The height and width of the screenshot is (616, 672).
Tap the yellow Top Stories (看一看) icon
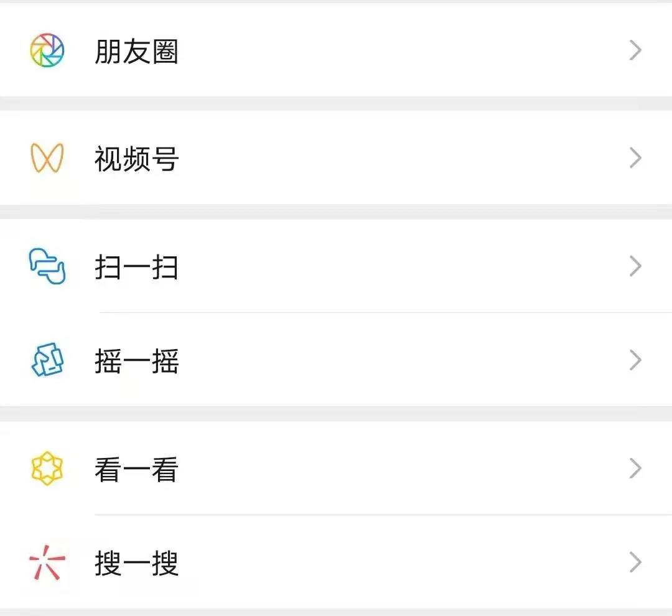point(47,468)
